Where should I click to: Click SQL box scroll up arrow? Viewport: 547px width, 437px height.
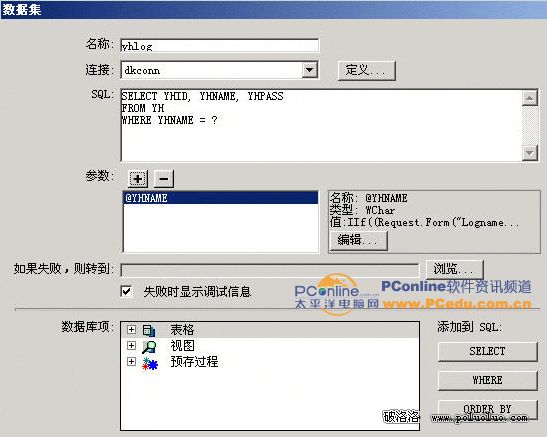pos(530,98)
